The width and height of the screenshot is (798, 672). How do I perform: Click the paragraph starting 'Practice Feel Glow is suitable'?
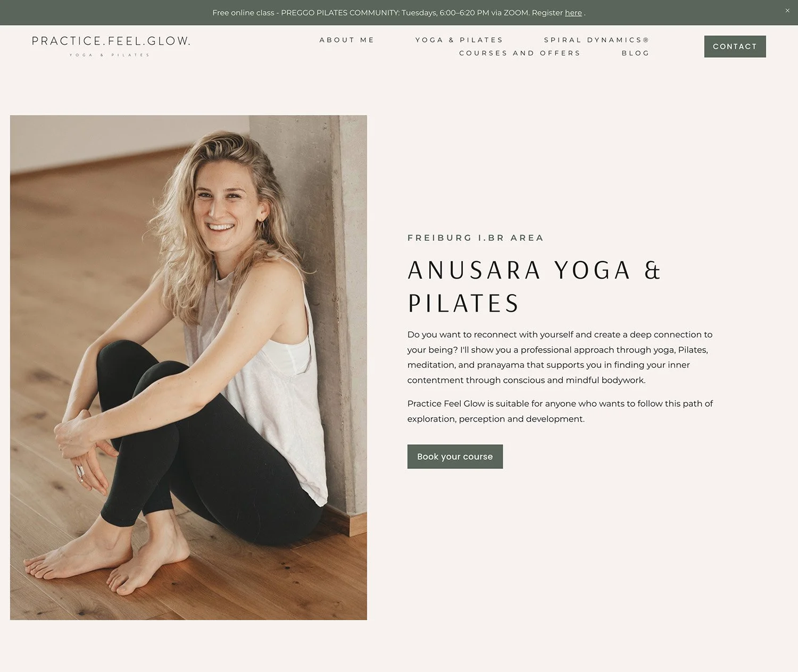(x=560, y=411)
